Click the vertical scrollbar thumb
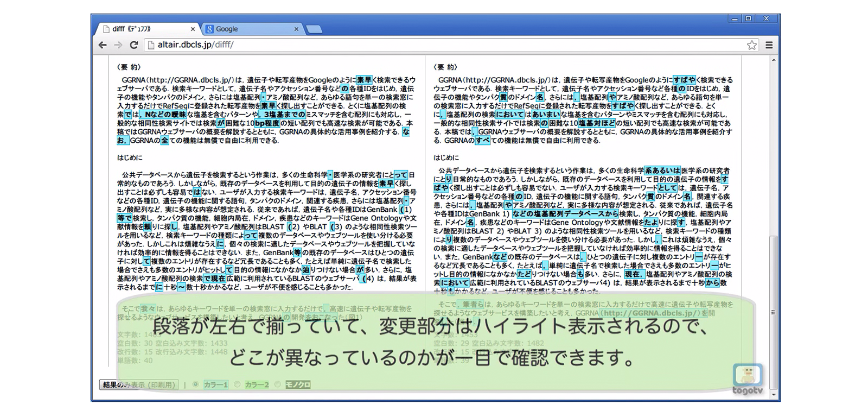Screen dimensions: 868x417 click(x=774, y=312)
